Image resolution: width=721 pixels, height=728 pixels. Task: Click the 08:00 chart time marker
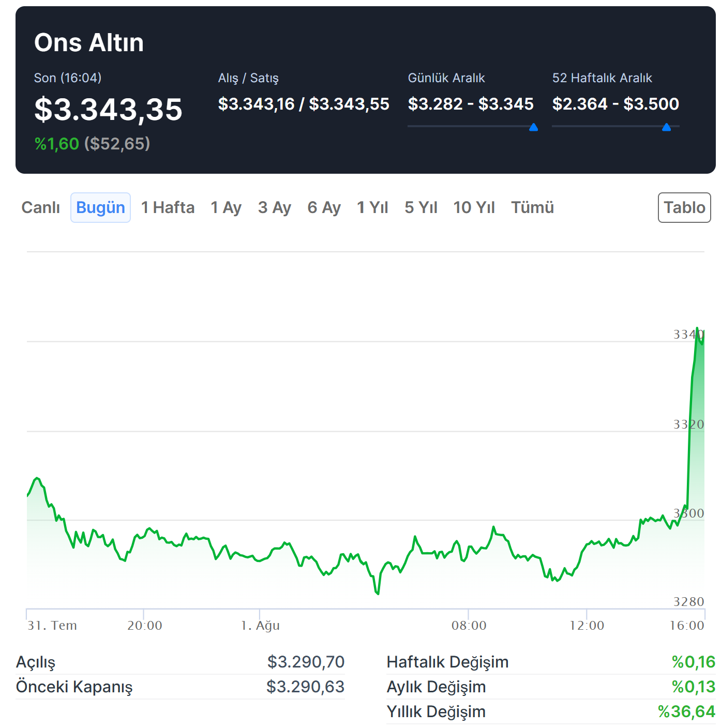pyautogui.click(x=469, y=626)
